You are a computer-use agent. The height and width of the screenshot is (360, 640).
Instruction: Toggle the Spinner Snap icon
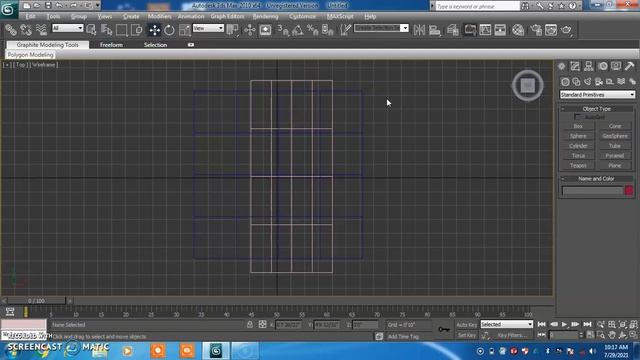[x=328, y=30]
